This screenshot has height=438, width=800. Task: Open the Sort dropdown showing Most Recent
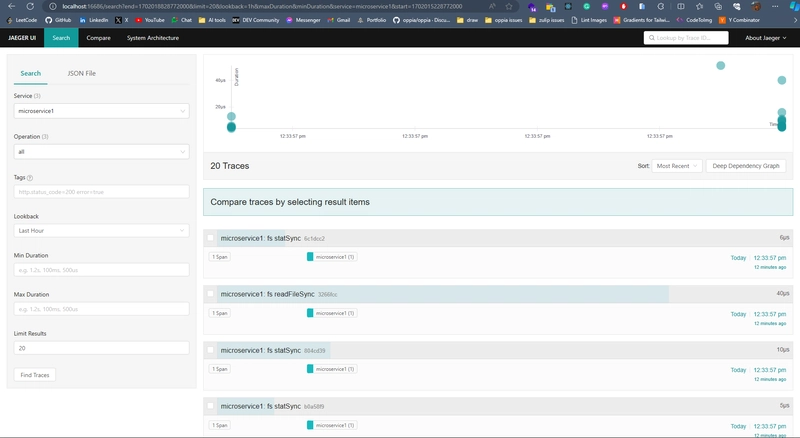point(677,166)
